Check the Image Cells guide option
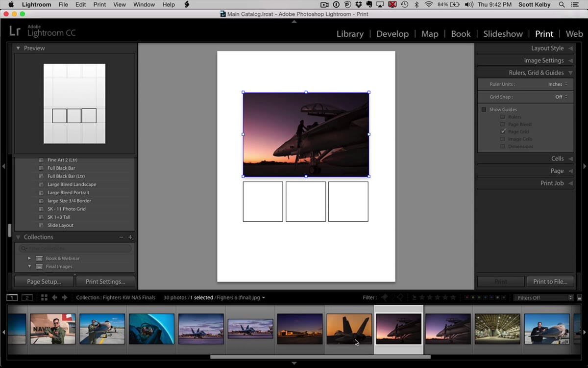588x368 pixels. coord(503,139)
